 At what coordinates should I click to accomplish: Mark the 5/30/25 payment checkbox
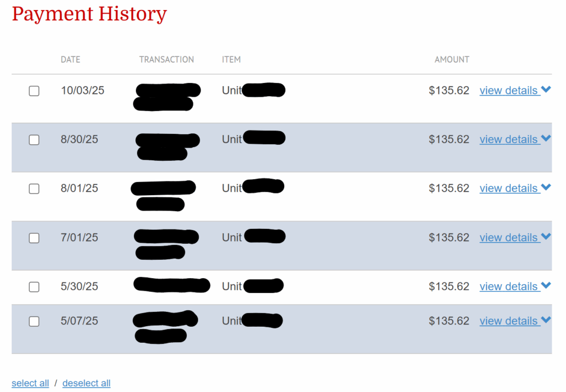pyautogui.click(x=34, y=287)
